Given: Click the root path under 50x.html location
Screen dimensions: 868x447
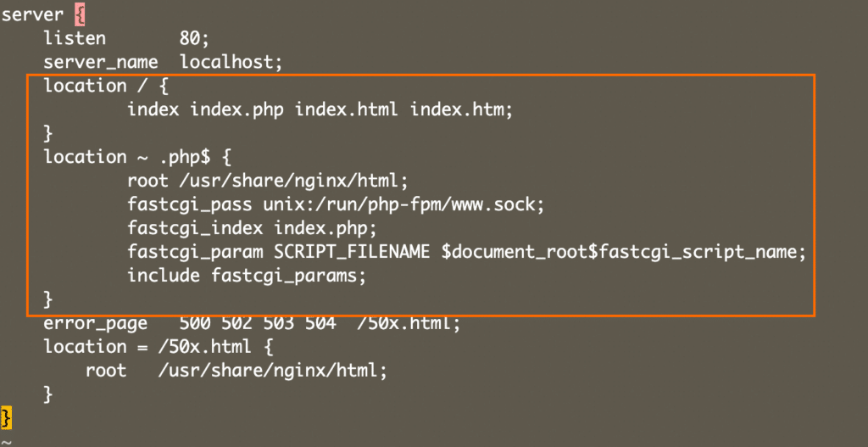Looking at the screenshot, I should [272, 371].
